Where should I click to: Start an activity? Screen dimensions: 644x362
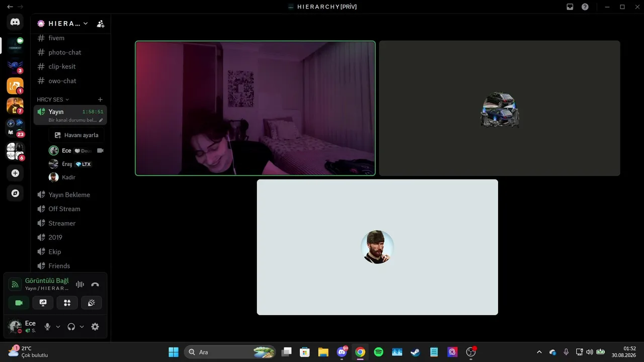[x=67, y=303]
